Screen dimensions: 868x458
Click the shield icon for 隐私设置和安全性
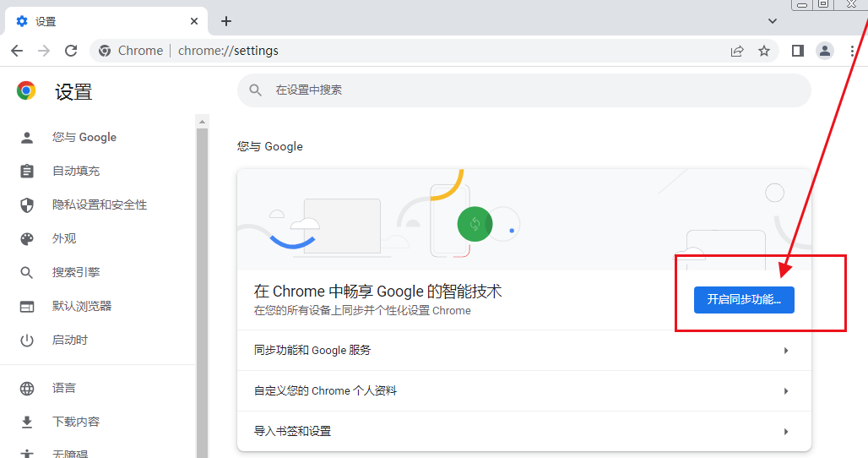pyautogui.click(x=26, y=204)
